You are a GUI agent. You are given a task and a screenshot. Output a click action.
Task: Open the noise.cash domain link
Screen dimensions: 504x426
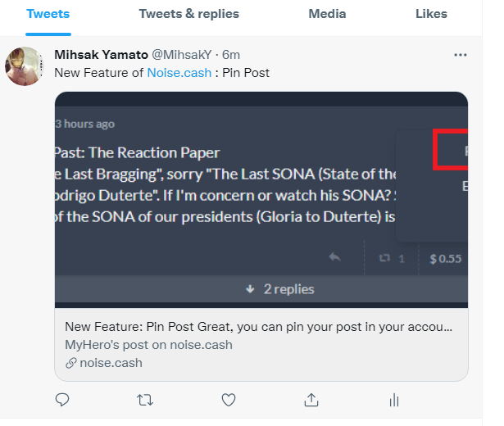[111, 363]
